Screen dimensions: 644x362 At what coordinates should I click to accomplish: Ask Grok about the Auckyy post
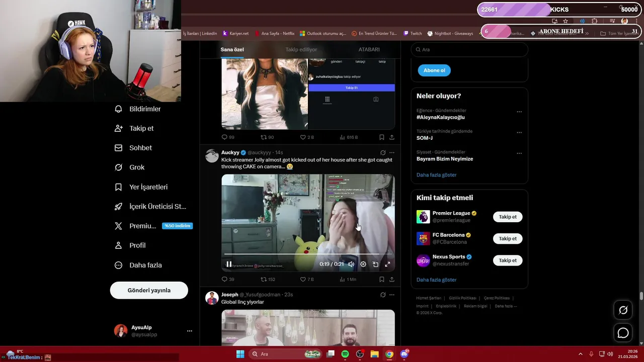click(383, 152)
